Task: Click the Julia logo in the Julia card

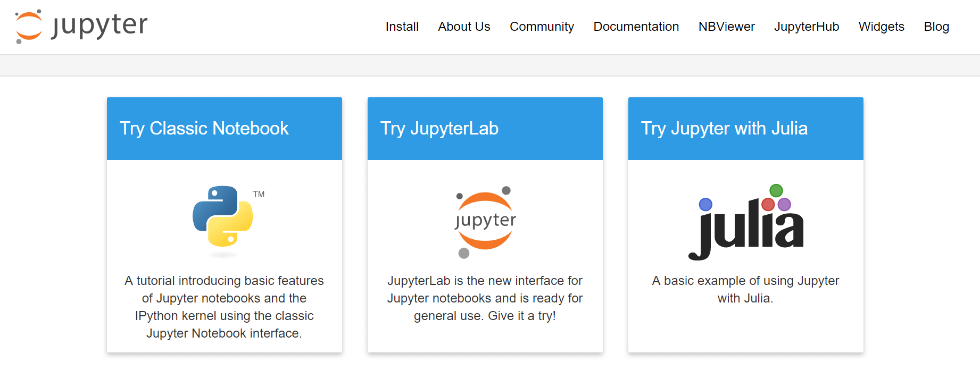Action: (x=746, y=222)
